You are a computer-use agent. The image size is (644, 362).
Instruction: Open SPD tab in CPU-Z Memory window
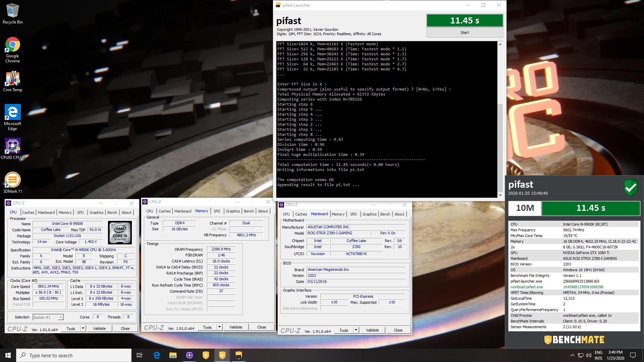point(217,211)
